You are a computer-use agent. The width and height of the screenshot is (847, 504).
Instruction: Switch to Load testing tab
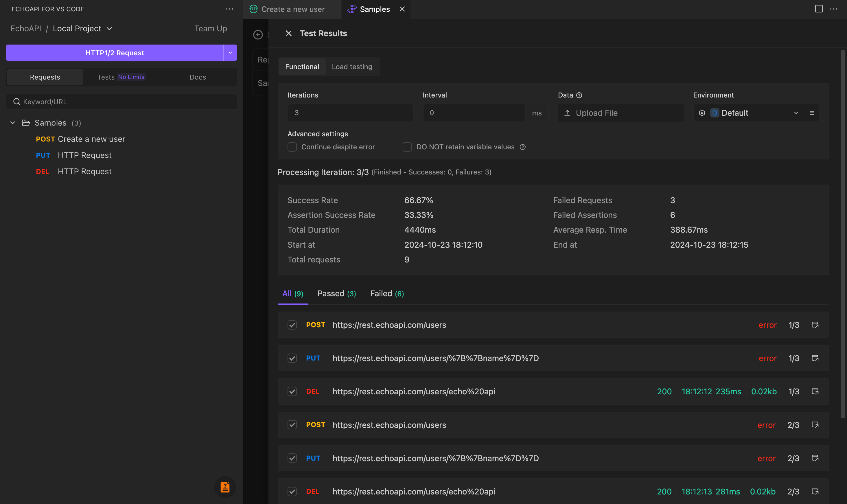point(352,67)
